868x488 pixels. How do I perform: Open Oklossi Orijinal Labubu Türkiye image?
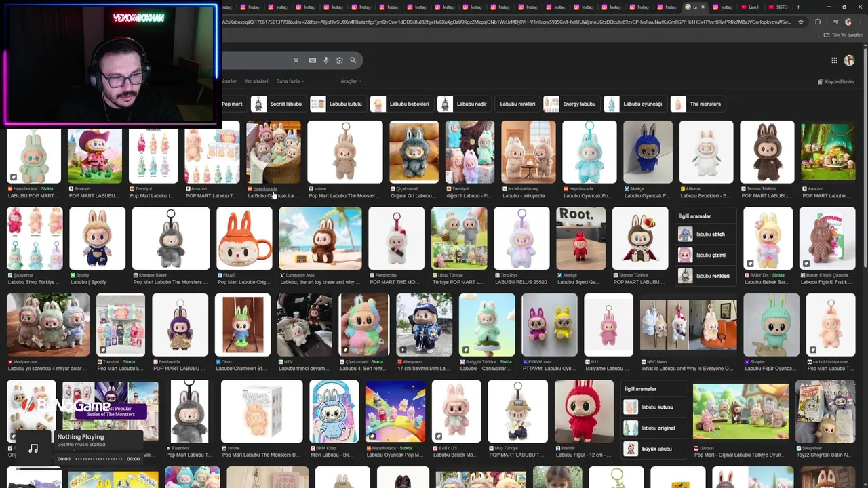click(741, 411)
